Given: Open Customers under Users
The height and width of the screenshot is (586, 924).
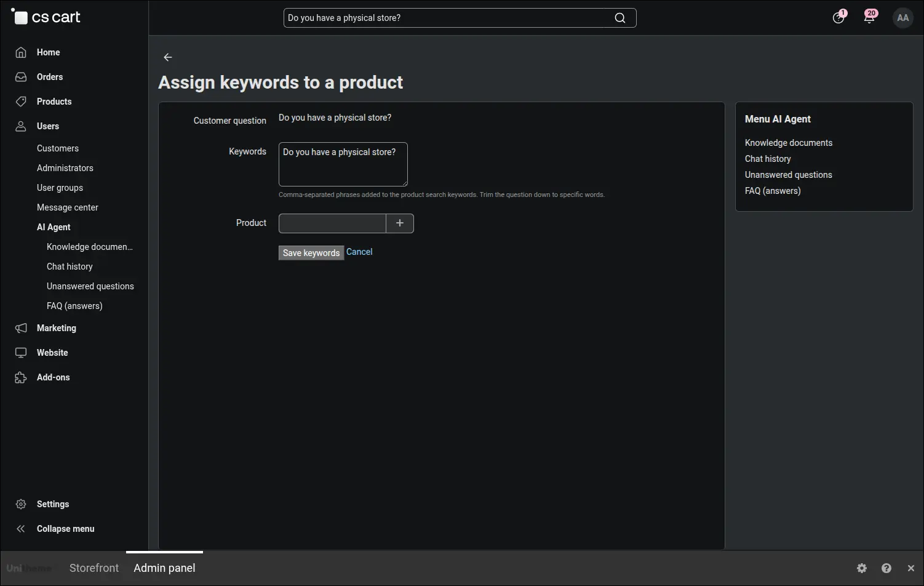Looking at the screenshot, I should coord(58,148).
